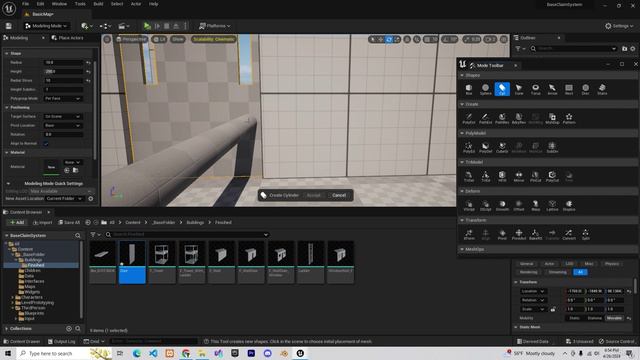This screenshot has height=360, width=640.
Task: Click the Play in editor button
Action: pos(147,26)
